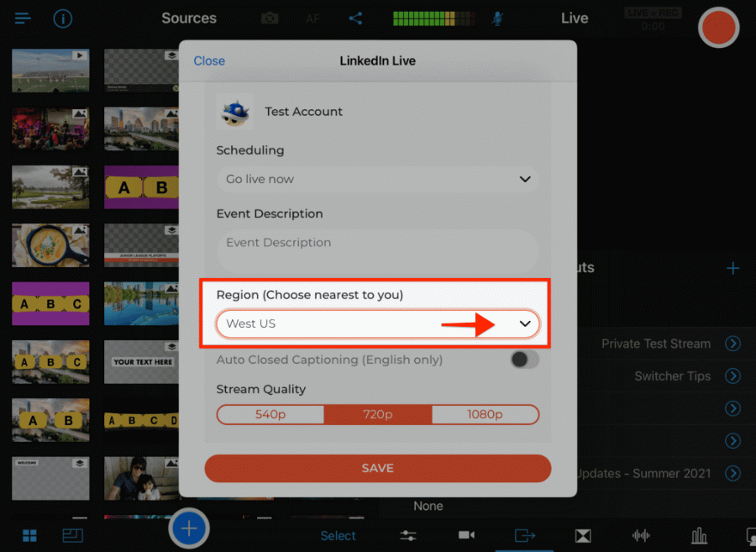This screenshot has height=552, width=756.
Task: Expand the Region 'West US' dropdown
Action: (377, 323)
